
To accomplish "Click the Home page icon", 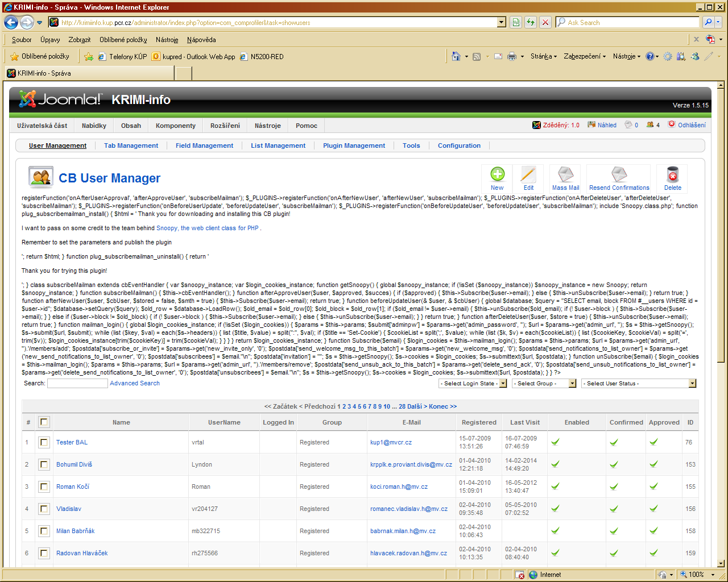I will [x=456, y=56].
